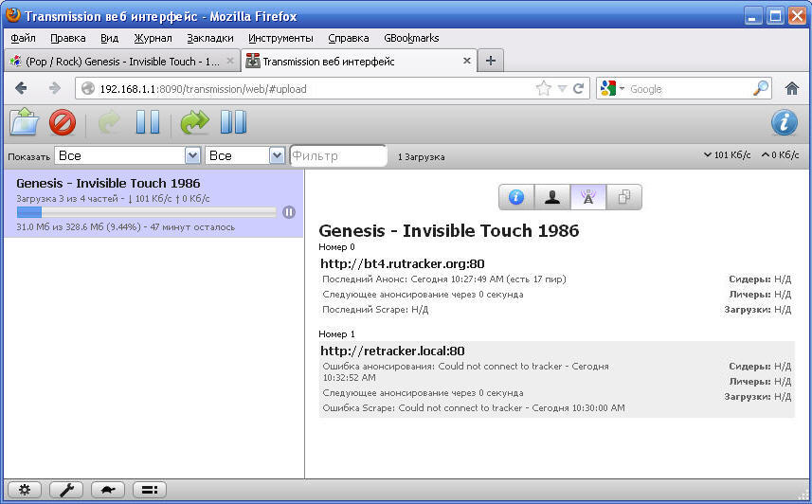
Task: Click the Ошибка Scrape line
Action: (474, 408)
